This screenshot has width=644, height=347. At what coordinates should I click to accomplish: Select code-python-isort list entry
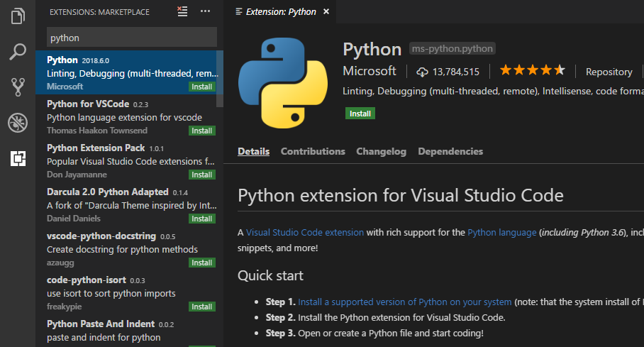pos(129,292)
